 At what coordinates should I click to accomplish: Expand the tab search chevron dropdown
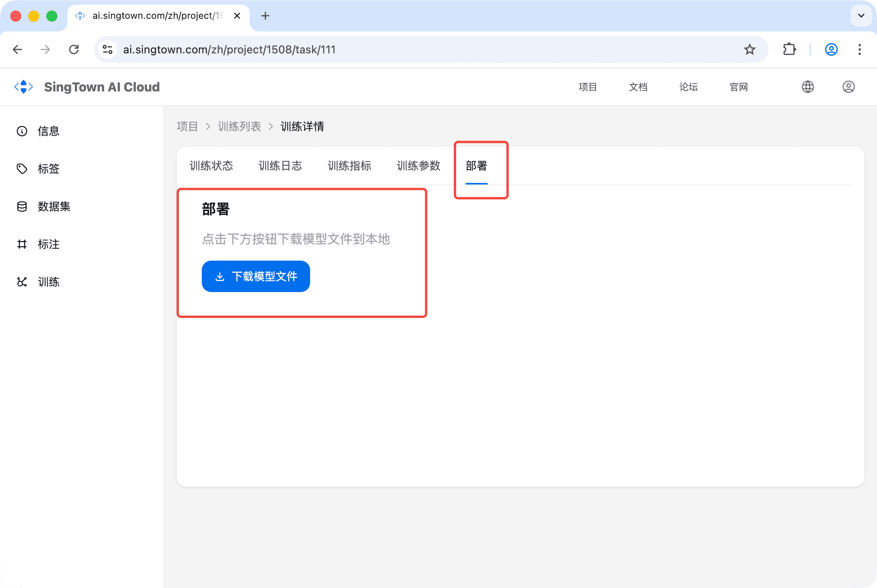(861, 16)
